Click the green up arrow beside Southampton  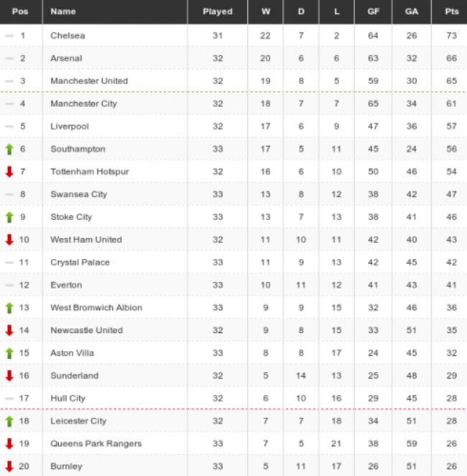click(x=9, y=150)
